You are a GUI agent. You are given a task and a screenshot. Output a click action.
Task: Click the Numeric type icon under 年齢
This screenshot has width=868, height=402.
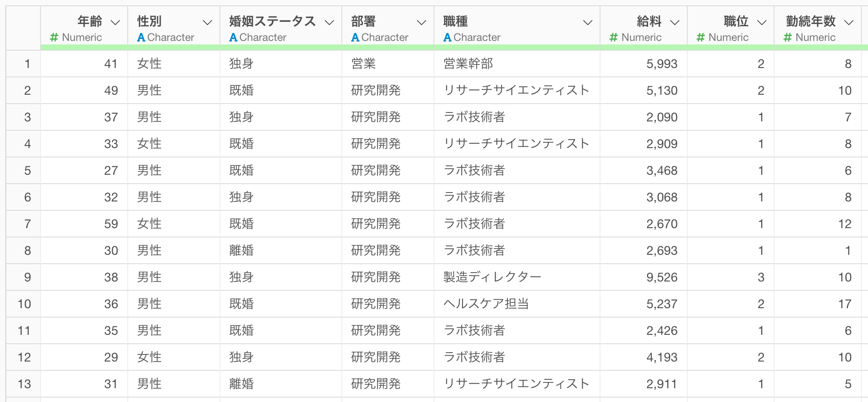pyautogui.click(x=54, y=37)
